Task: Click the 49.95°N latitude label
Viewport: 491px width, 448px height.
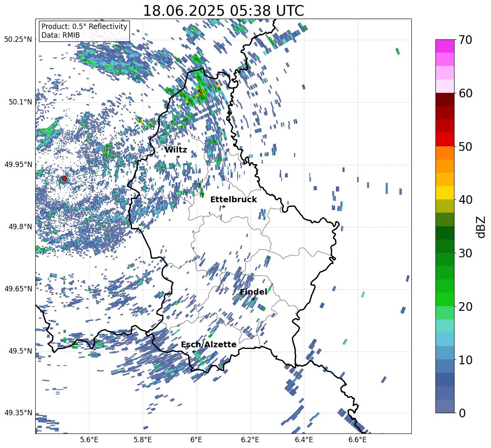Action: (18, 165)
